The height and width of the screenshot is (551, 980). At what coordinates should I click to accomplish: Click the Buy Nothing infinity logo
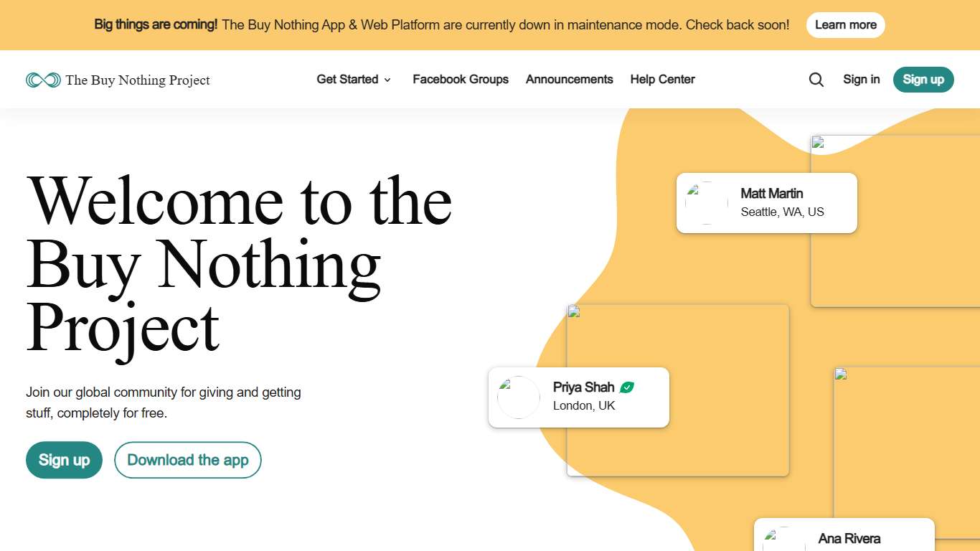pos(42,80)
